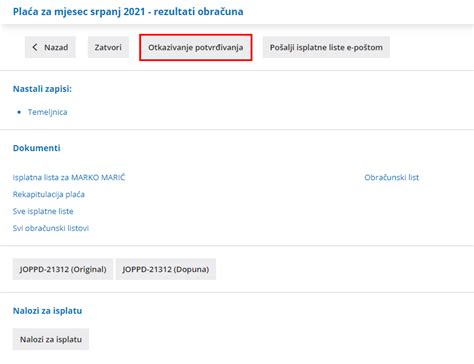Open JOPPD-21312 (Original) form
The width and height of the screenshot is (474, 364).
(63, 269)
